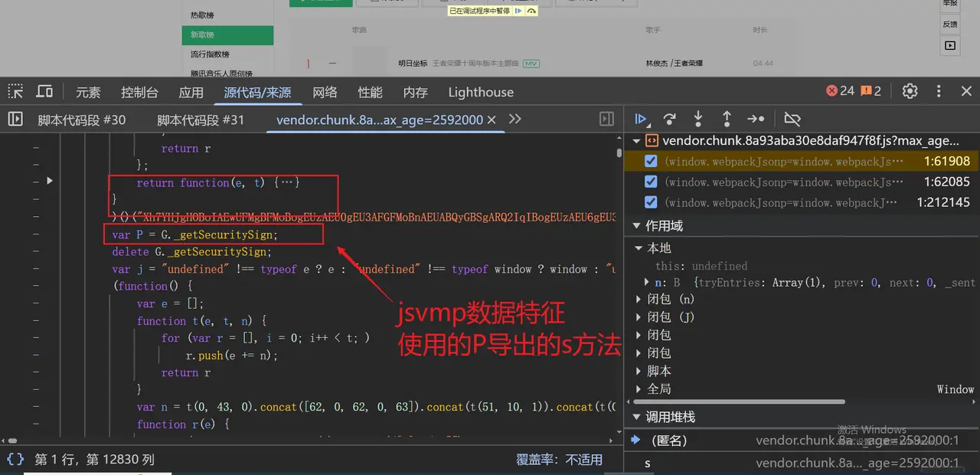
Task: Pretty-print code with curly braces icon
Action: click(x=15, y=460)
